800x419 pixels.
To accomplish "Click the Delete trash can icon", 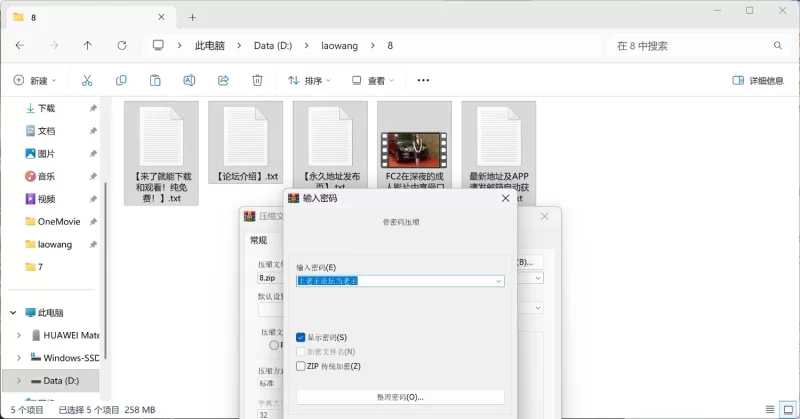I will [x=257, y=80].
